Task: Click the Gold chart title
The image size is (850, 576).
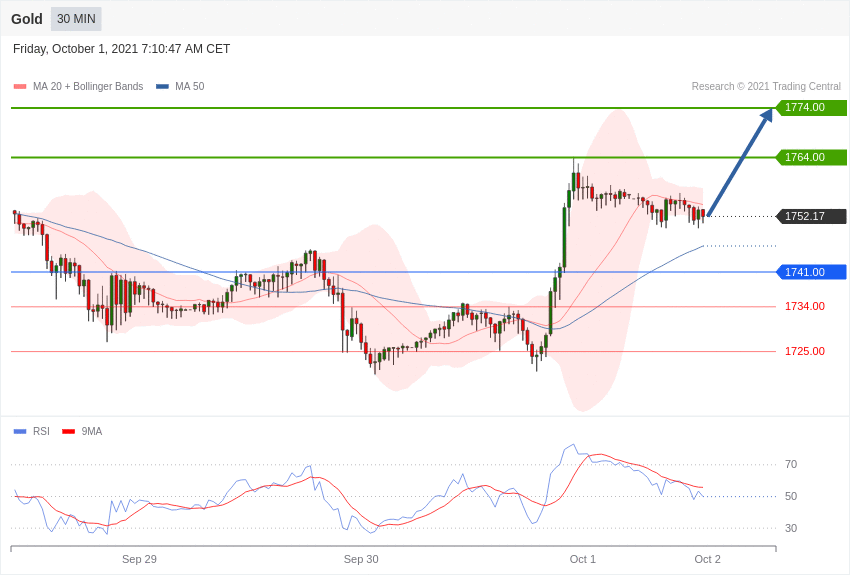Action: click(x=27, y=19)
